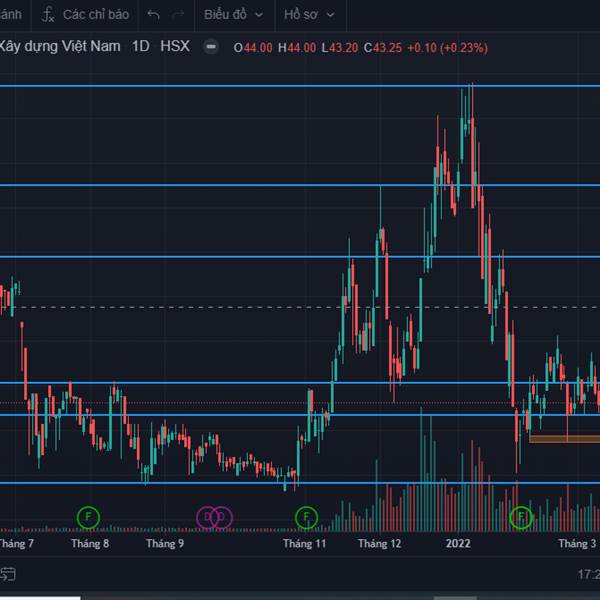Screen dimensions: 600x600
Task: Collapse the symbol legend with minus button
Action: (211, 47)
